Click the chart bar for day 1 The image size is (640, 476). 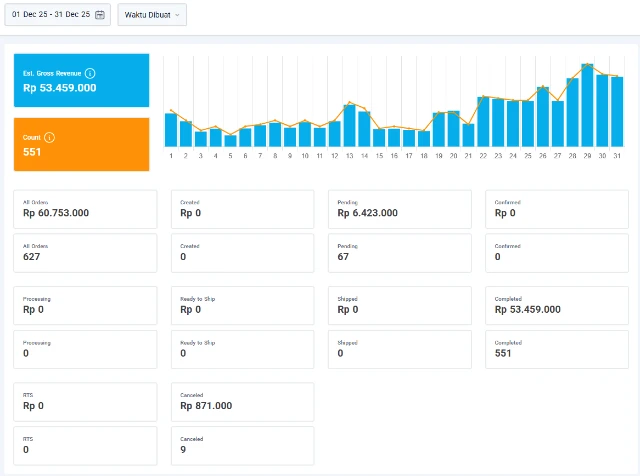click(171, 130)
